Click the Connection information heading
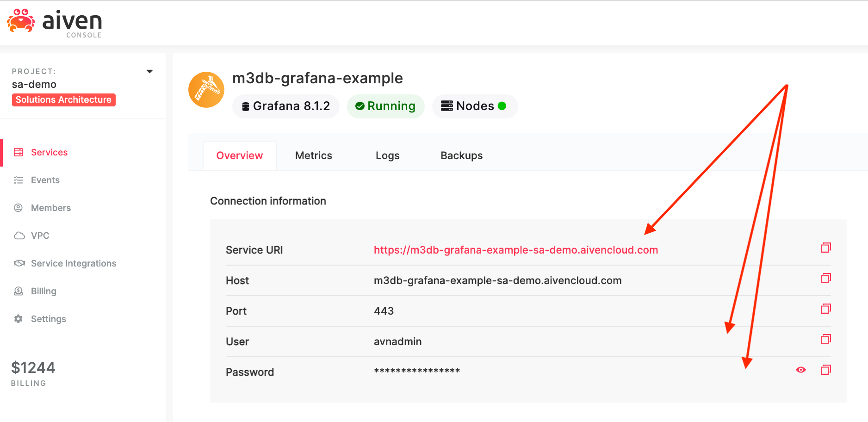The height and width of the screenshot is (422, 868). coord(268,201)
